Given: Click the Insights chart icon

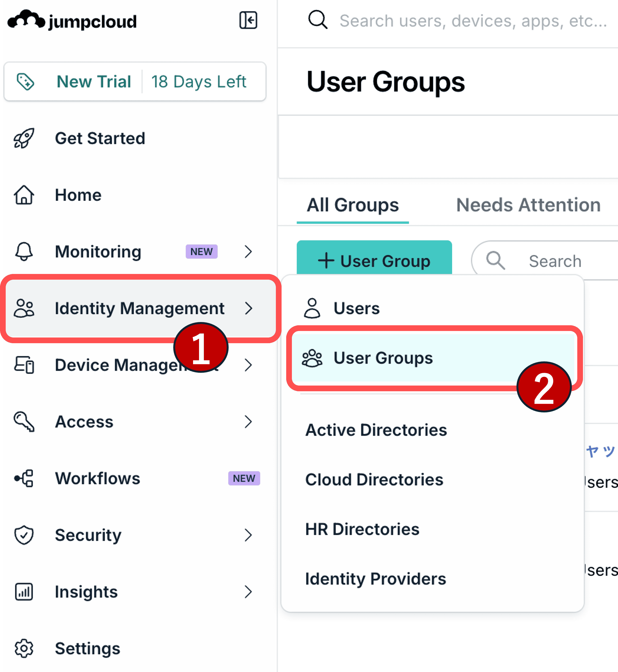Looking at the screenshot, I should (x=24, y=592).
